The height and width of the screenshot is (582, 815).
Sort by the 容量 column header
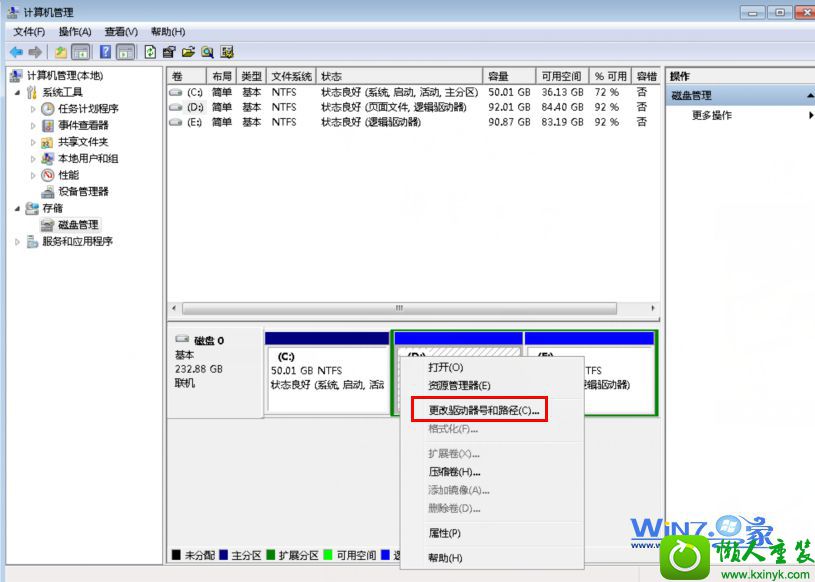click(509, 76)
